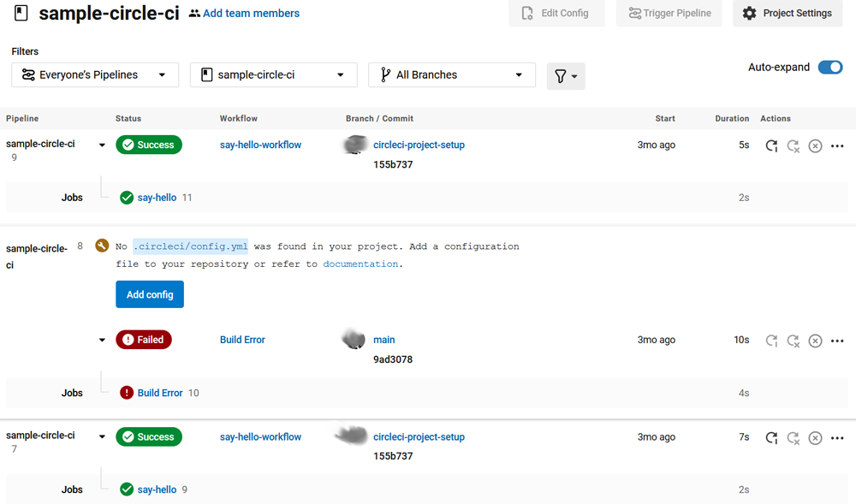Click the Success badge on pipeline 9
856x504 pixels.
148,145
